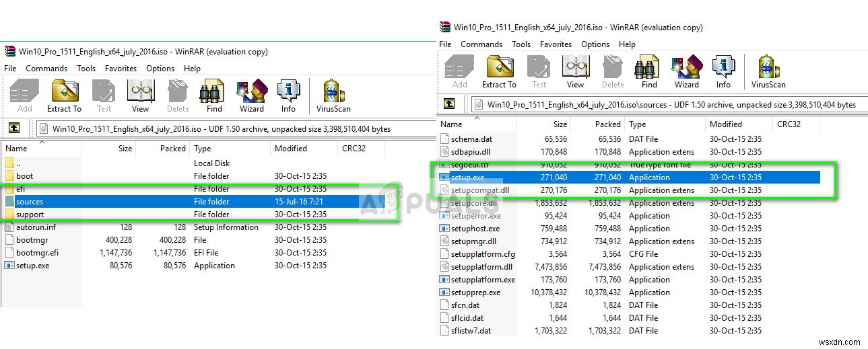Click Info icon in left WinRAR window
868x349 pixels.
(x=288, y=95)
